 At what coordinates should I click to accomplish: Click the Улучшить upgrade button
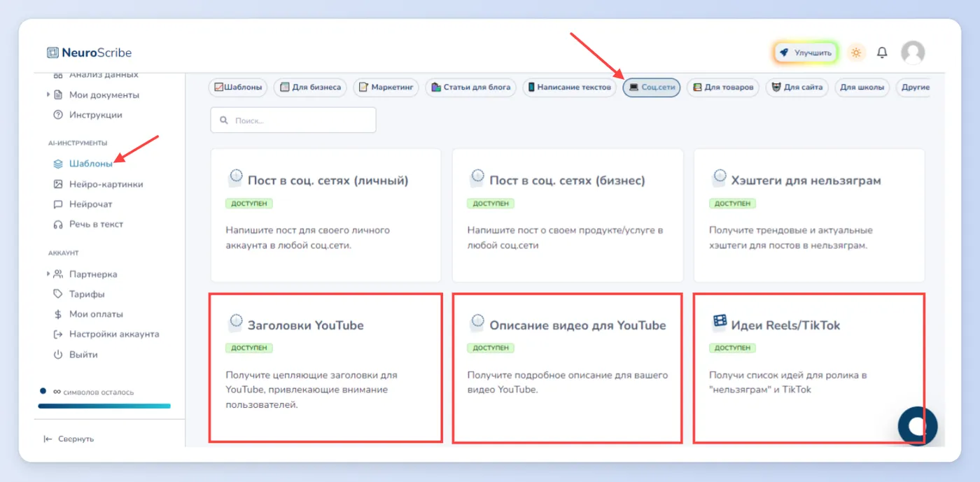(x=806, y=52)
